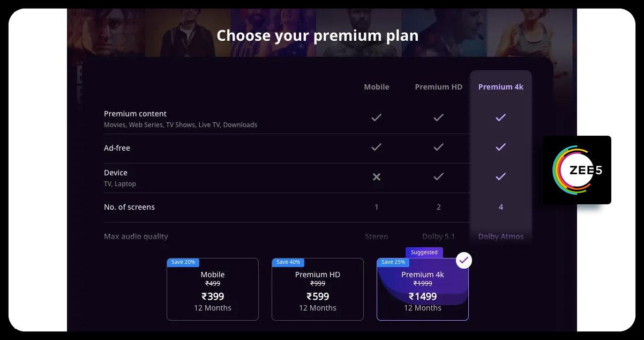The width and height of the screenshot is (644, 340).
Task: Click Premium content checkmark in Premium 4k column
Action: click(500, 117)
